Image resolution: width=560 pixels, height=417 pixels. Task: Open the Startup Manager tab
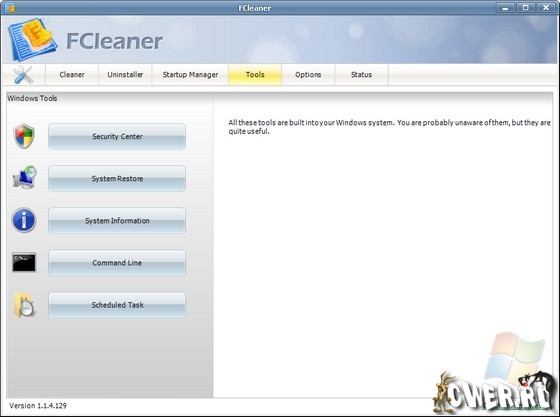pos(190,75)
